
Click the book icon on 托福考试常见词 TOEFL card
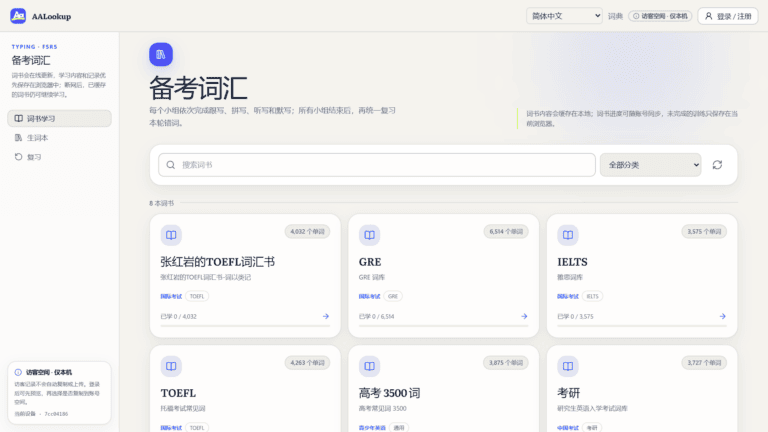(171, 366)
